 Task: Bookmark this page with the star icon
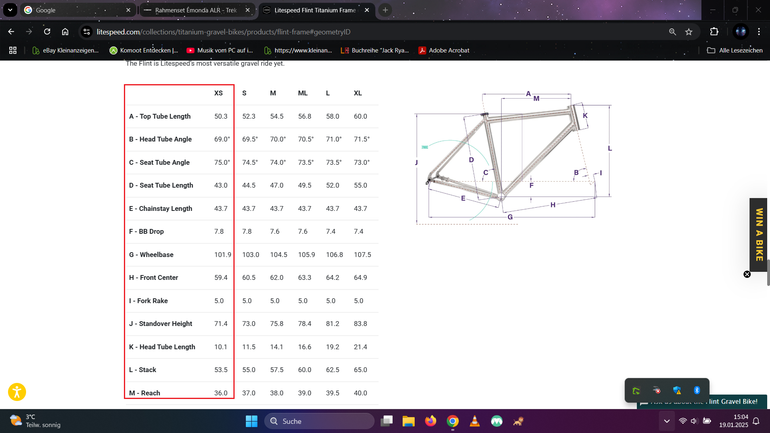click(x=689, y=32)
